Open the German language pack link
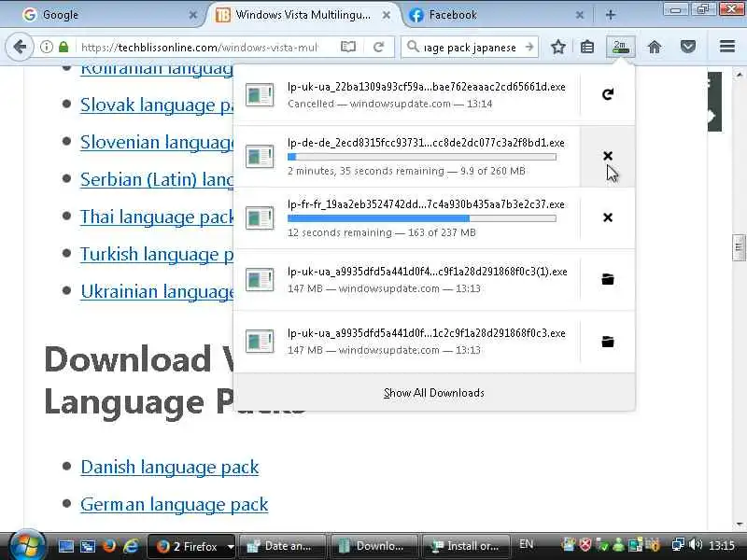 click(x=175, y=504)
